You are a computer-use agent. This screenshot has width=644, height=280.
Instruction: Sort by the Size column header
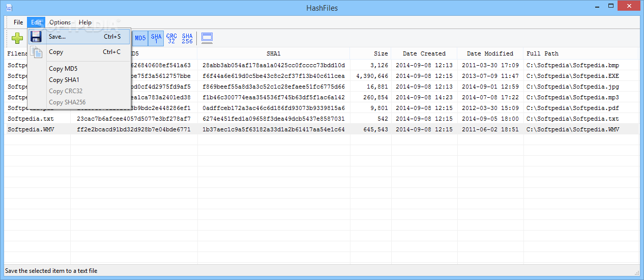click(370, 53)
